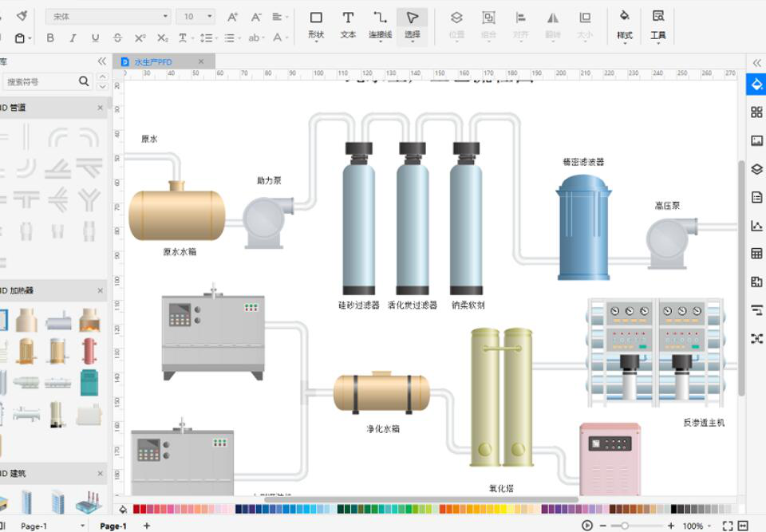Open the font family dropdown (宋体)
The width and height of the screenshot is (766, 532).
pos(109,17)
